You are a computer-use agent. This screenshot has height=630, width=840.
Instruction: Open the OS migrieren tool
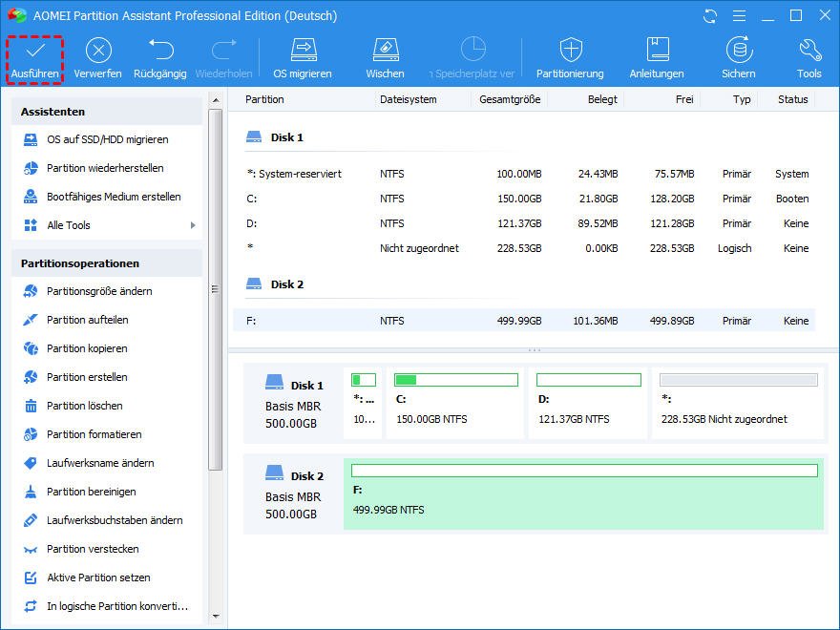pyautogui.click(x=303, y=52)
